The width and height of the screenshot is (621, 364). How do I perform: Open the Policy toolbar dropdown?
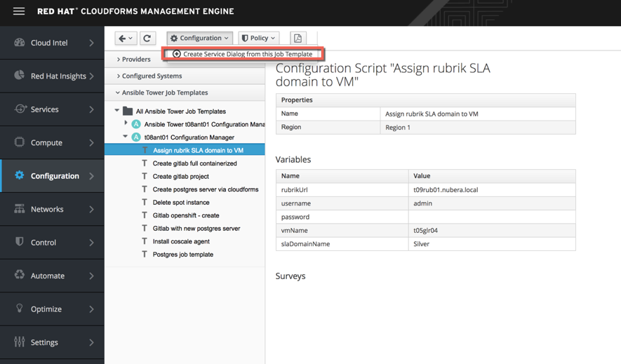point(259,38)
